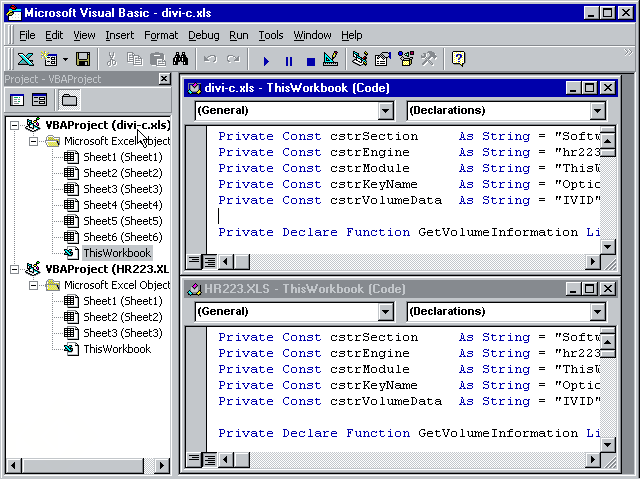Click the Design Mode toolbar icon

331,60
